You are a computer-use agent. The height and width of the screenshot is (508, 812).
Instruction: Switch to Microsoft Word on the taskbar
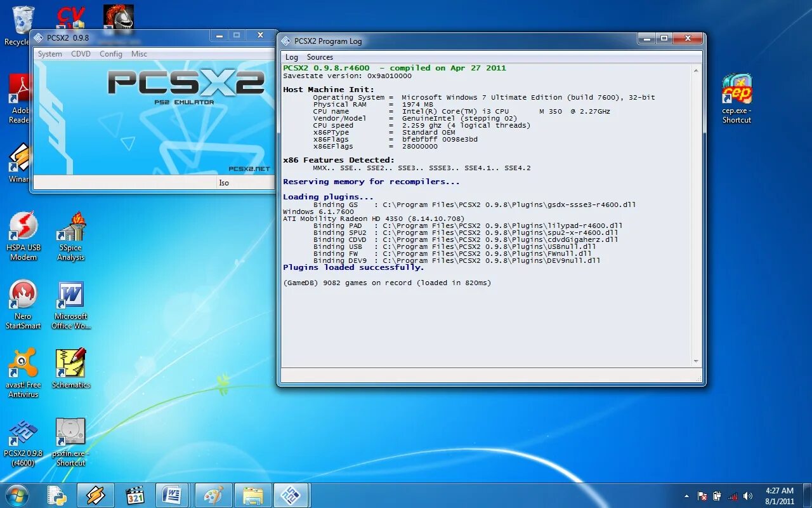pyautogui.click(x=171, y=495)
